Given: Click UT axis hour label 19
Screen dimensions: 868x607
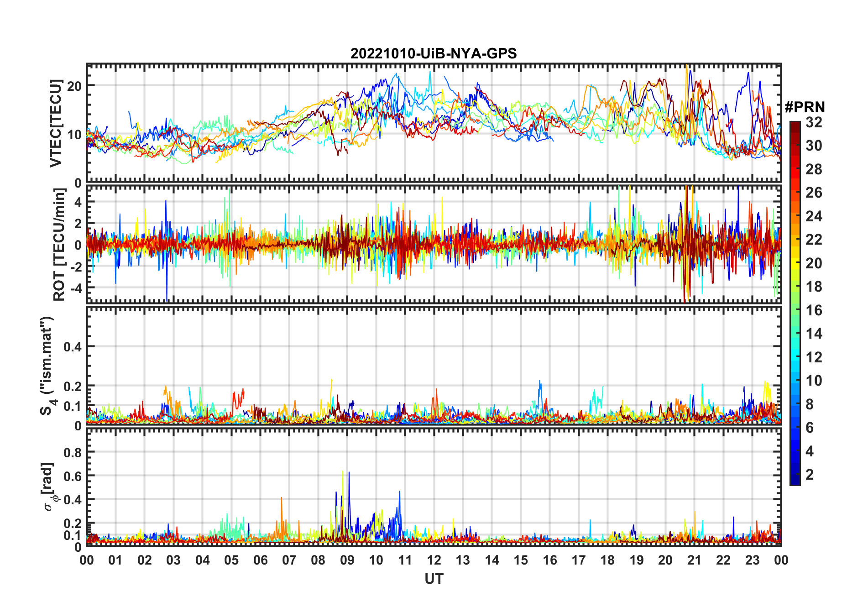Looking at the screenshot, I should coord(637,560).
